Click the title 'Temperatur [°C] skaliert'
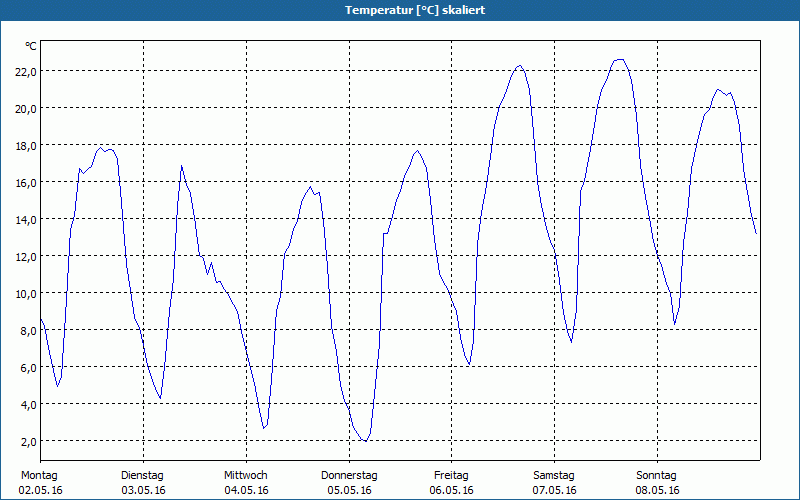The height and width of the screenshot is (500, 800). [x=415, y=10]
